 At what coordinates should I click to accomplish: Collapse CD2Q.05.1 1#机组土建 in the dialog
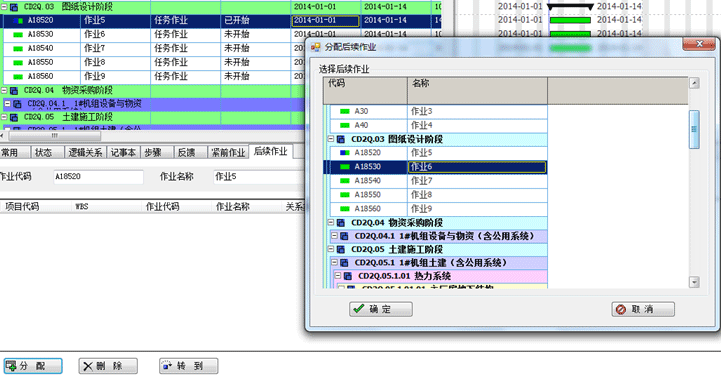pyautogui.click(x=334, y=262)
